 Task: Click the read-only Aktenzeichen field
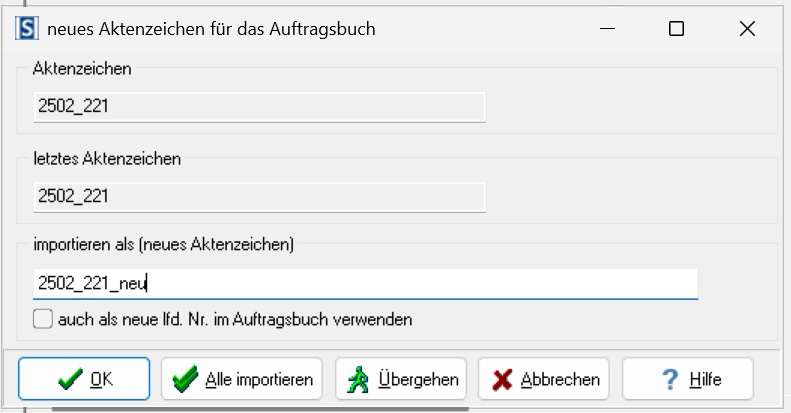(x=259, y=106)
